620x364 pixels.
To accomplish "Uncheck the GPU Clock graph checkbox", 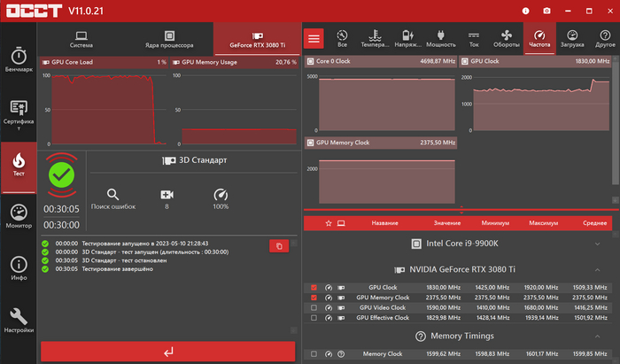I will [x=314, y=288].
